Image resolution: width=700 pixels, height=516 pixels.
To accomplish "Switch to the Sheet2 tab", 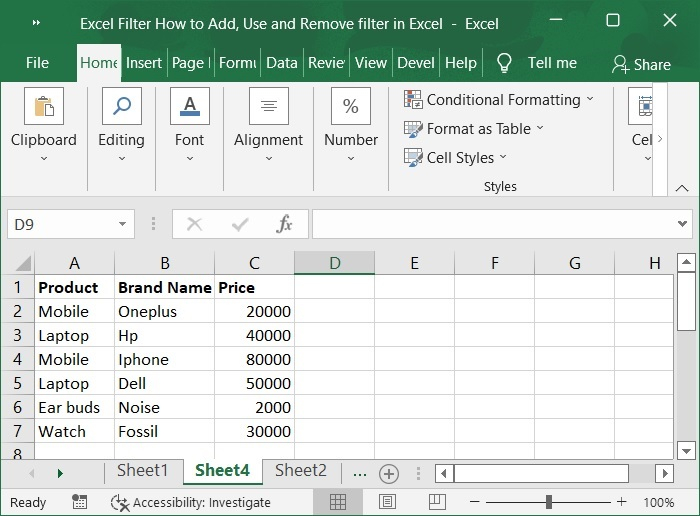I will pyautogui.click(x=300, y=471).
